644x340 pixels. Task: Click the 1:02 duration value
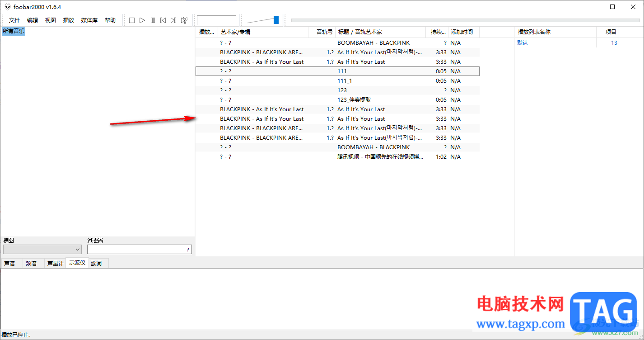pos(441,157)
